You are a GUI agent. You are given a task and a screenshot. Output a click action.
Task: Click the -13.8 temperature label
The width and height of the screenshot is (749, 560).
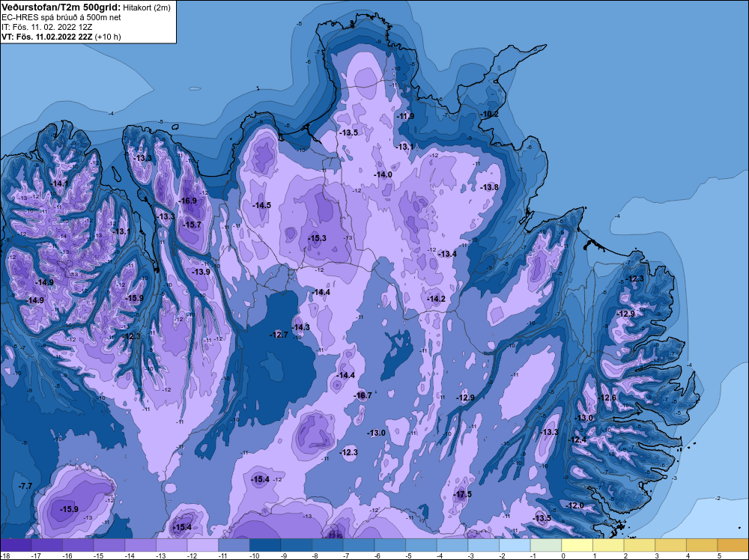490,188
